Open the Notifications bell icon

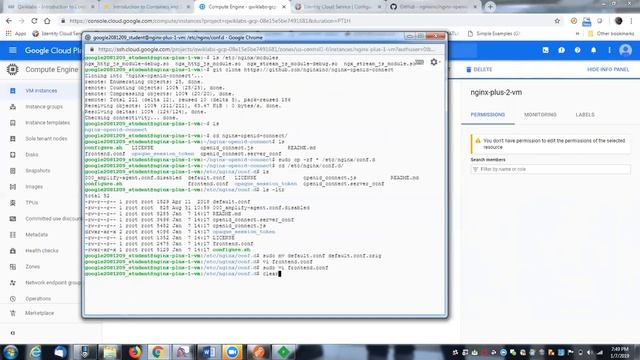coord(593,50)
